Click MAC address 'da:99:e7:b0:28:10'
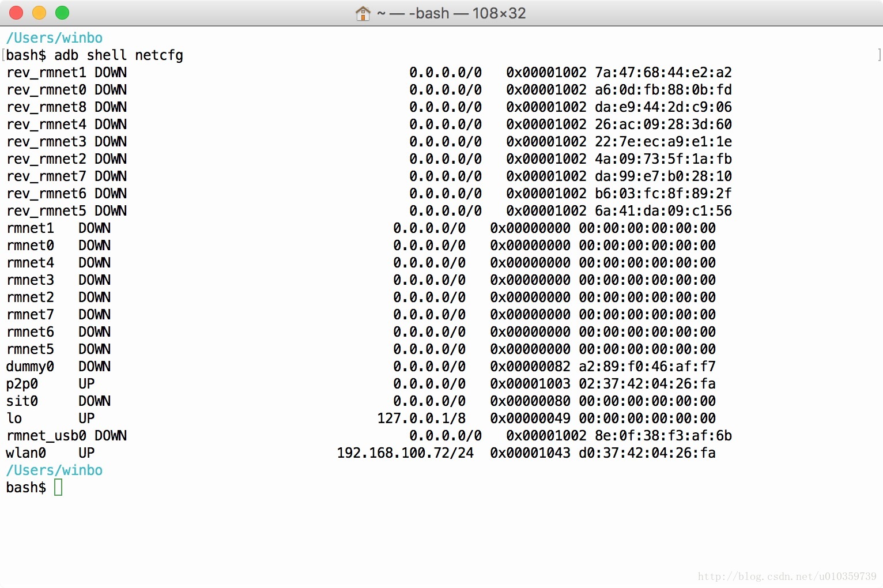 click(x=663, y=176)
